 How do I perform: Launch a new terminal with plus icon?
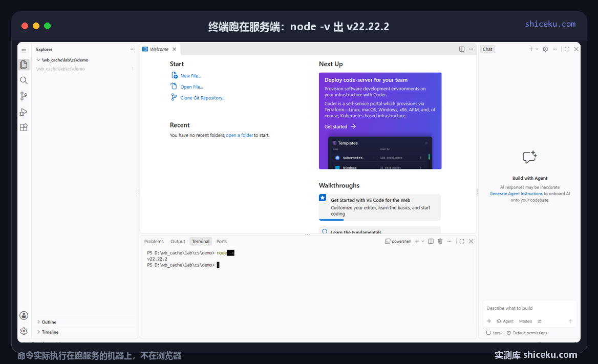417,241
